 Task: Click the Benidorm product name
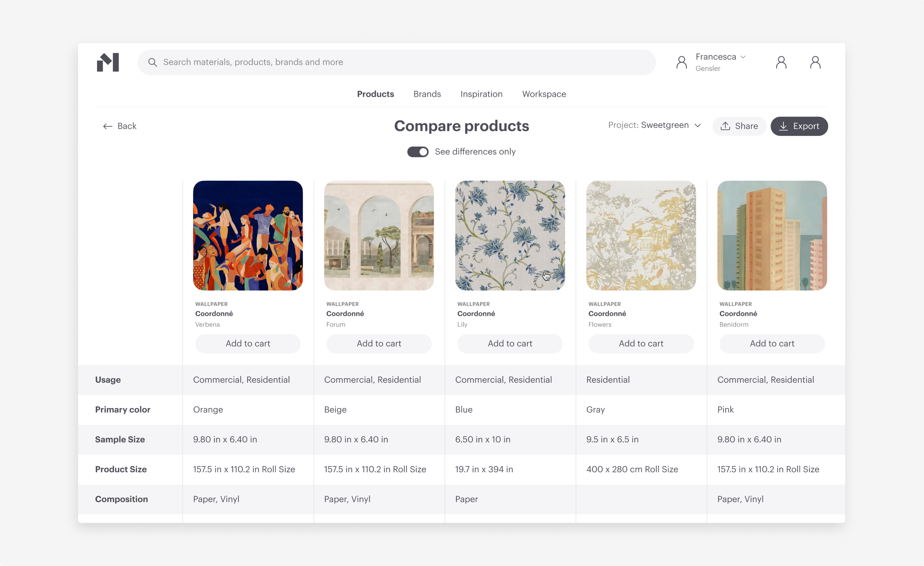coord(734,325)
